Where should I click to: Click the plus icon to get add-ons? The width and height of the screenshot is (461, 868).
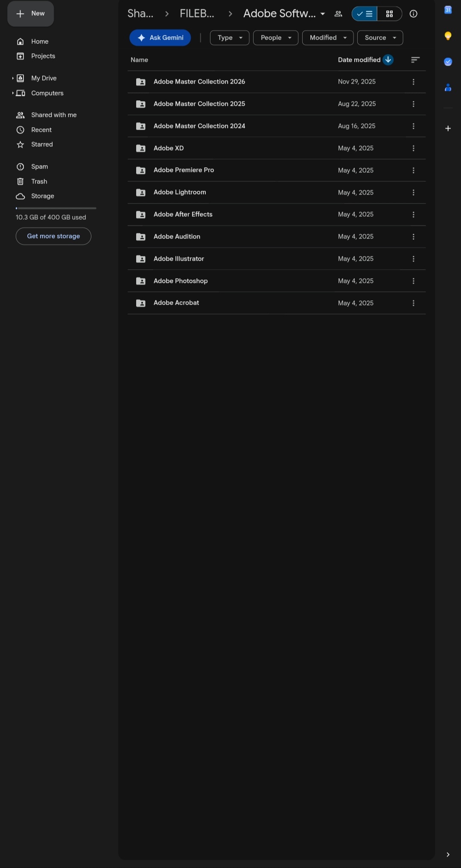point(448,128)
